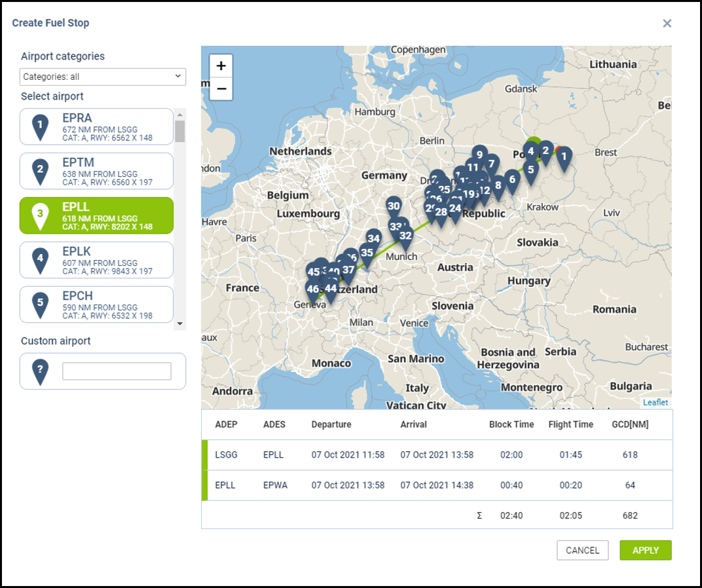Click map marker 44 in Switzerland
The width and height of the screenshot is (702, 588).
[x=331, y=291]
